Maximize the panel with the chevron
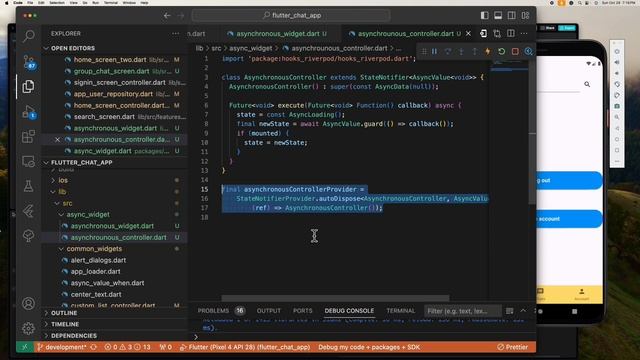The height and width of the screenshot is (360, 640). point(523,311)
